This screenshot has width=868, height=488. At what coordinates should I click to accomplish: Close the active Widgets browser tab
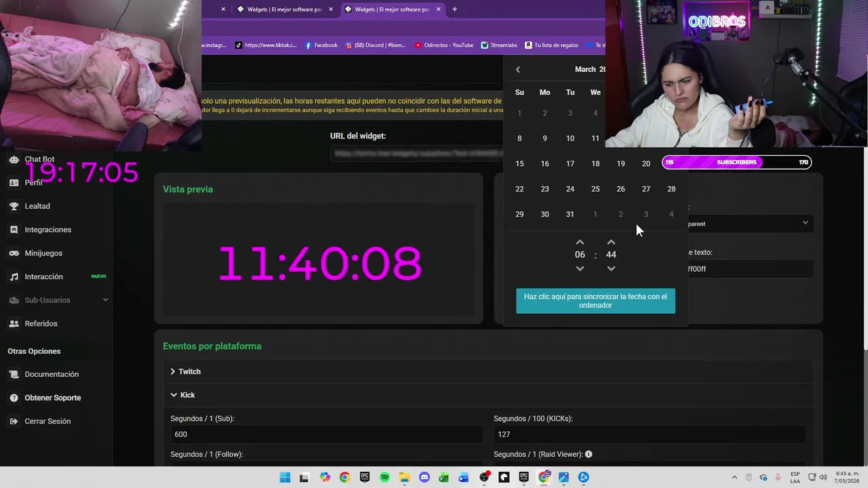[438, 9]
